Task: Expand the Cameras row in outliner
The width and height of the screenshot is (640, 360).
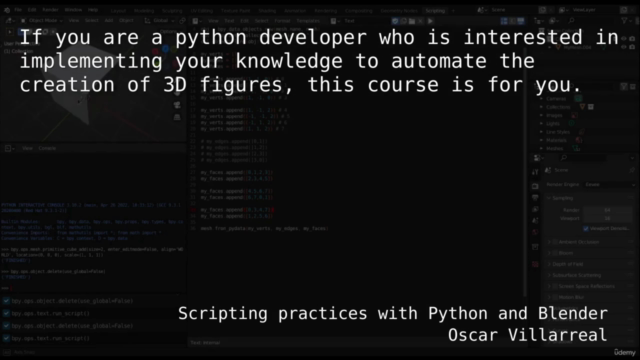Action: 542,99
